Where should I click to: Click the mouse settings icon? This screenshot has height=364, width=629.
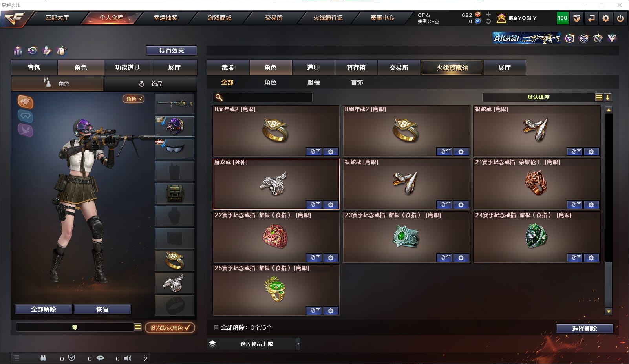62,51
